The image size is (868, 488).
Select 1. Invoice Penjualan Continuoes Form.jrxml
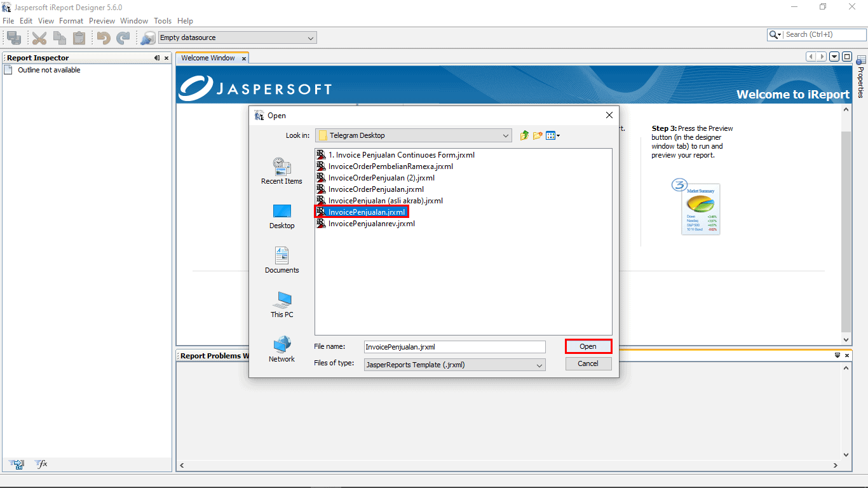tap(395, 155)
